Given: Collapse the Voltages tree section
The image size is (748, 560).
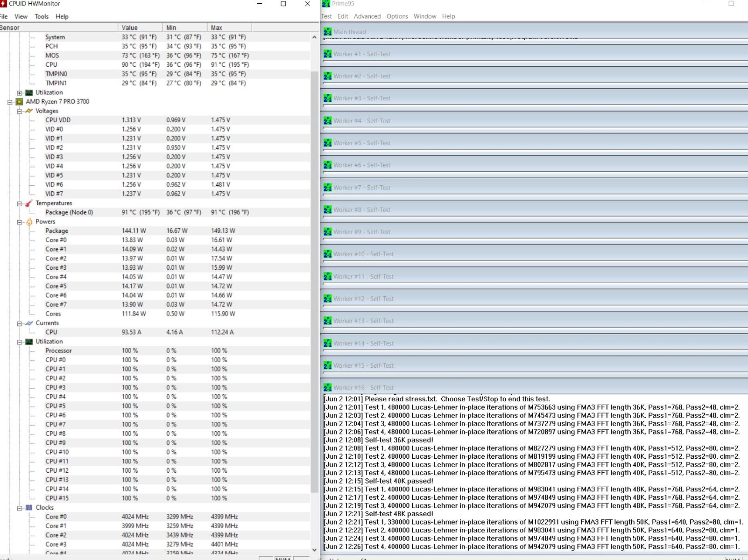Looking at the screenshot, I should (x=20, y=111).
